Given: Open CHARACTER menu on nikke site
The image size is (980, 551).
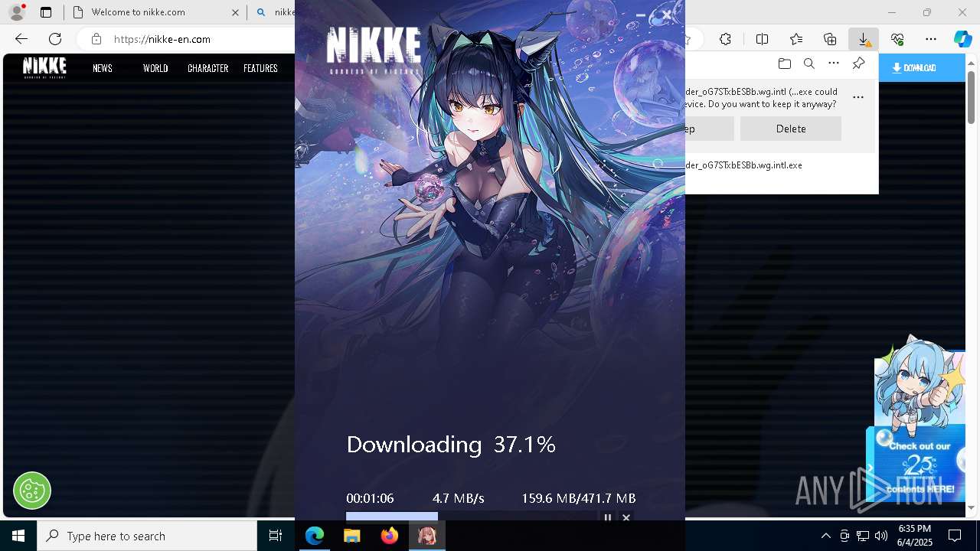Looking at the screenshot, I should click(x=208, y=68).
